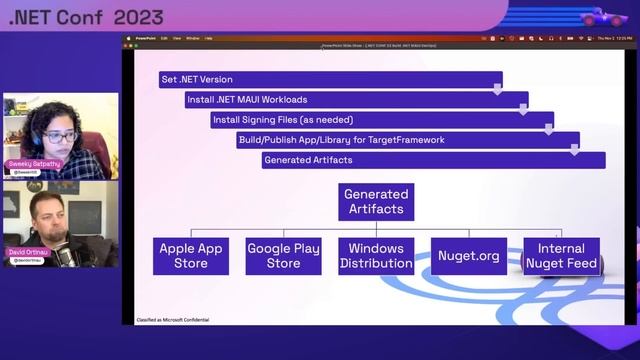Open the Help menu

[x=209, y=38]
